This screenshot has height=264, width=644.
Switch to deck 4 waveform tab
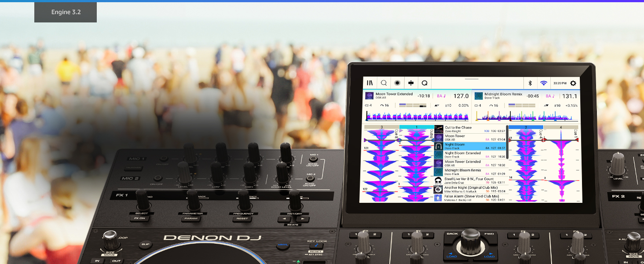561,127
